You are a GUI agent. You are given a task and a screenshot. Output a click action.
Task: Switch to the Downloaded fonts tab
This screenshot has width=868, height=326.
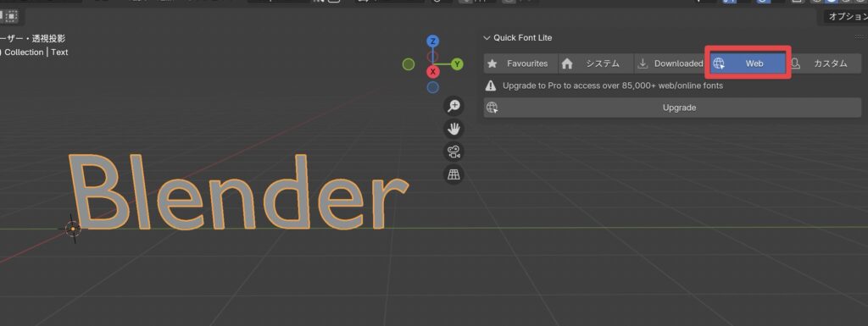[670, 64]
